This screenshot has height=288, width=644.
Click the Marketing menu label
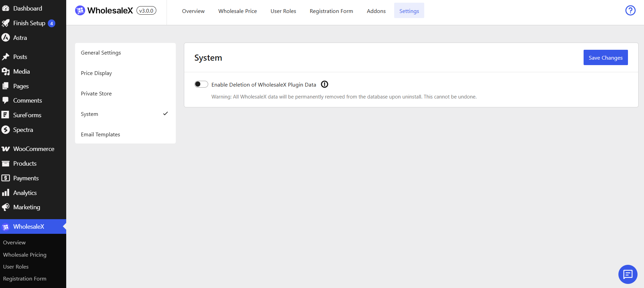pyautogui.click(x=27, y=207)
